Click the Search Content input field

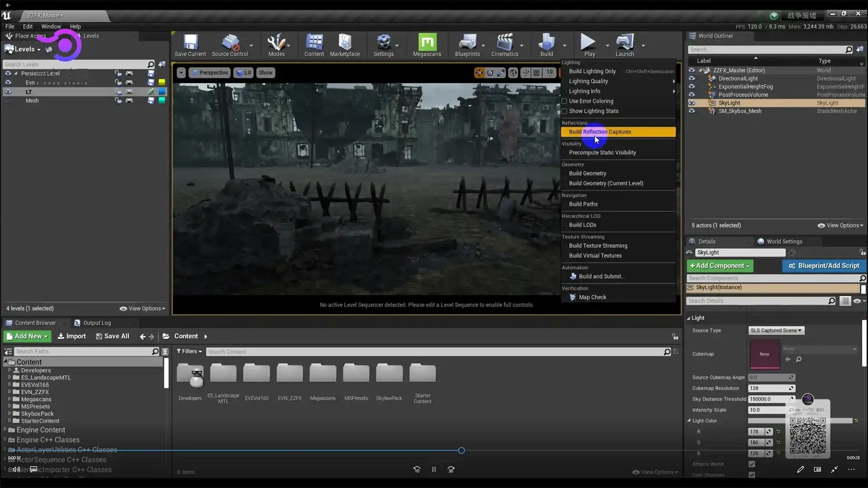(434, 352)
